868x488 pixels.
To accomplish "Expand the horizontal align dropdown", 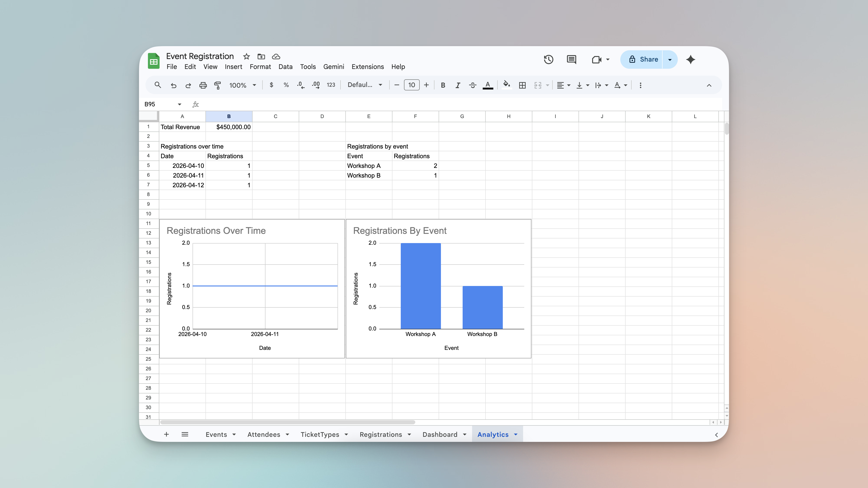I will click(568, 86).
